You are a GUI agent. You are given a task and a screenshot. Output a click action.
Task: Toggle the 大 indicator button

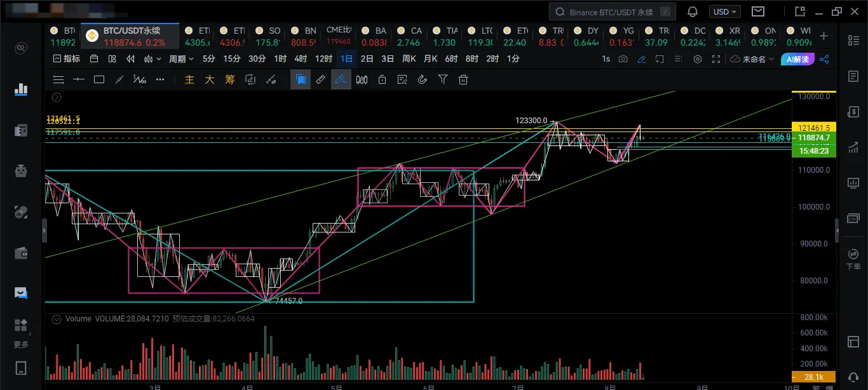point(210,79)
